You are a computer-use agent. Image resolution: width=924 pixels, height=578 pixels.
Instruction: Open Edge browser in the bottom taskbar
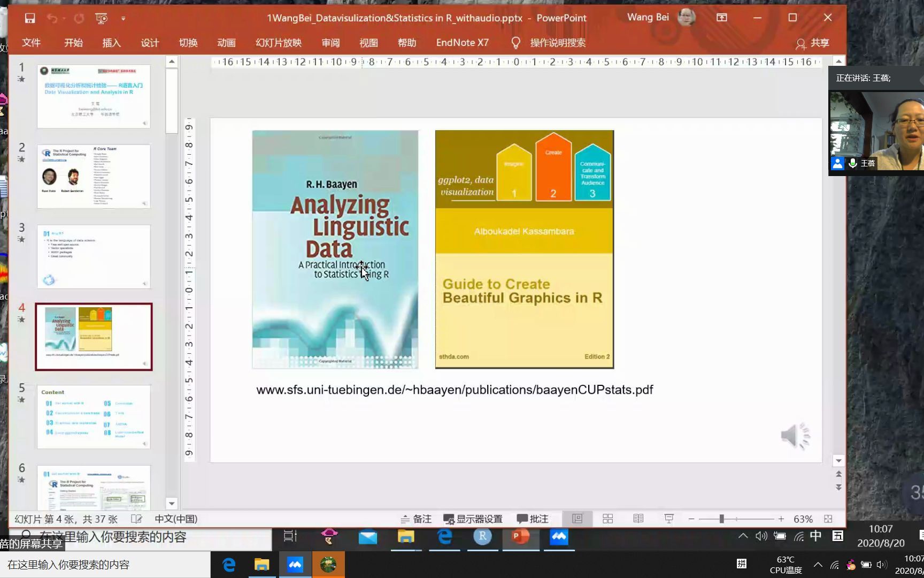point(229,565)
